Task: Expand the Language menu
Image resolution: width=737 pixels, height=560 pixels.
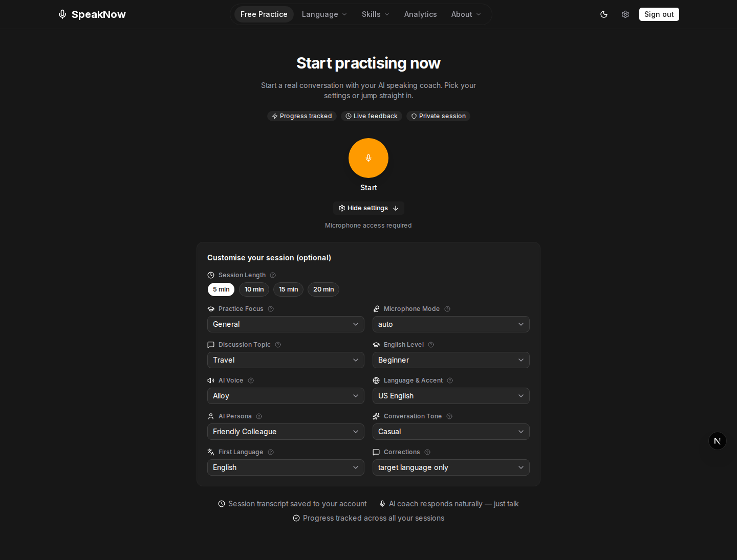Action: [324, 14]
